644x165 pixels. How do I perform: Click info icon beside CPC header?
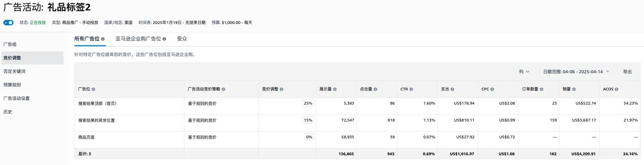[x=492, y=89]
